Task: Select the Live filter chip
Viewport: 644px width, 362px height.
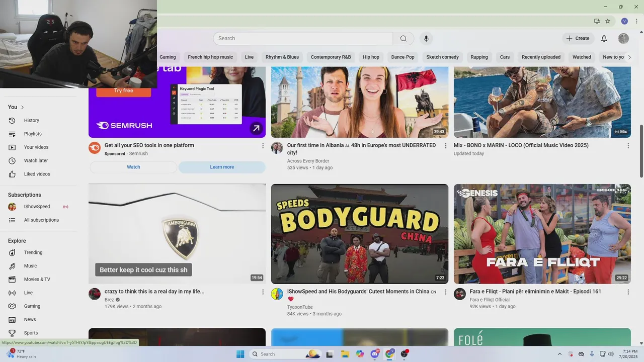Action: tap(249, 57)
